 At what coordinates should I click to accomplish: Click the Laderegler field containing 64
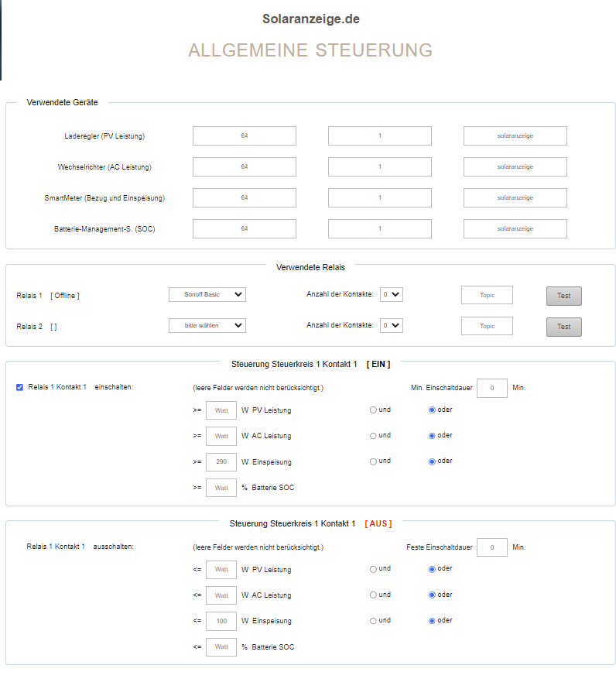(244, 136)
